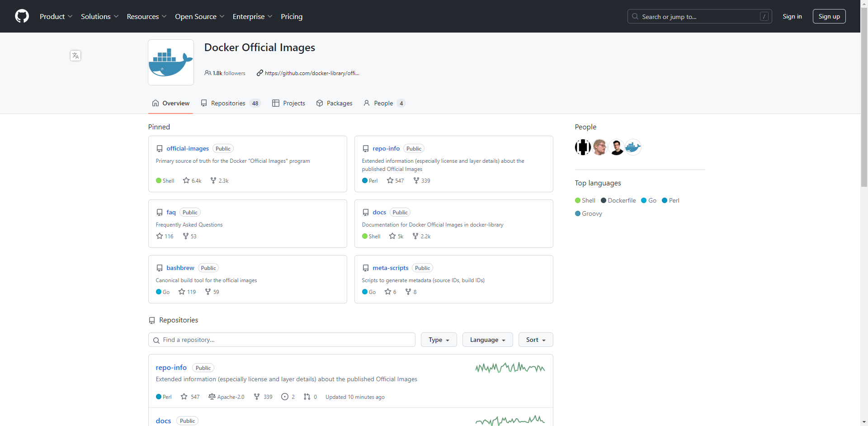Click star count on pinned repo-info card
The height and width of the screenshot is (426, 868).
click(400, 180)
